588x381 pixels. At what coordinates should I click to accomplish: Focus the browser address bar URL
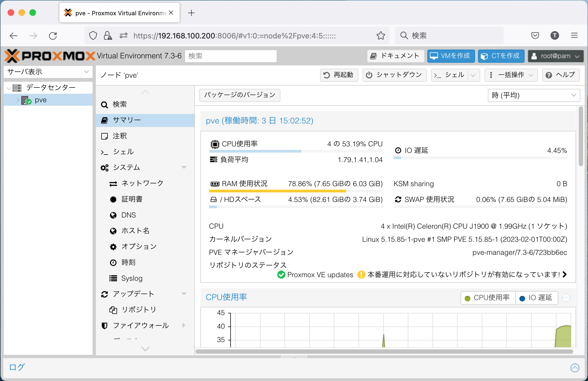(x=234, y=36)
